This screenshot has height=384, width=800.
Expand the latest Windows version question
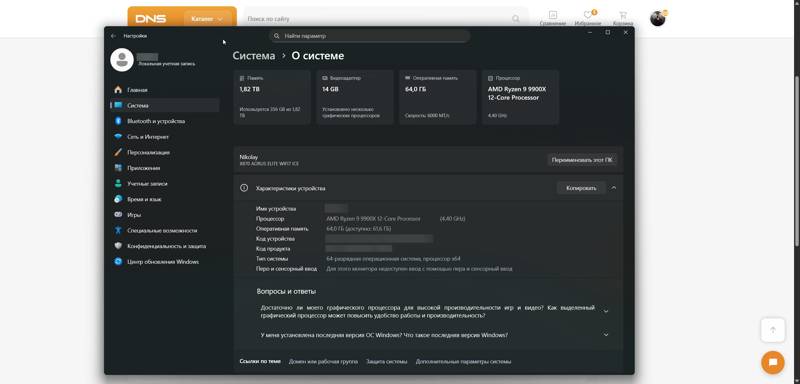(606, 335)
